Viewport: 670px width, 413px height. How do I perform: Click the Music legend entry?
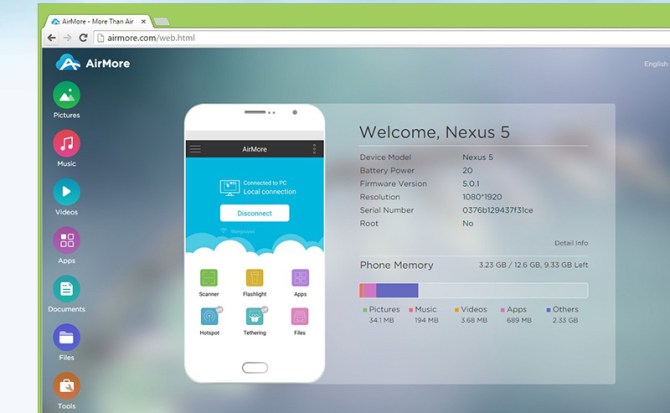pyautogui.click(x=423, y=314)
